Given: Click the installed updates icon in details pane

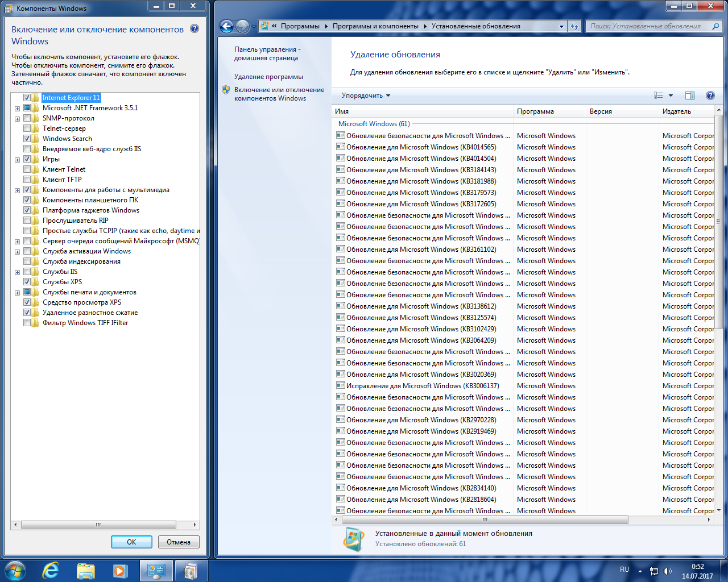Looking at the screenshot, I should [353, 539].
